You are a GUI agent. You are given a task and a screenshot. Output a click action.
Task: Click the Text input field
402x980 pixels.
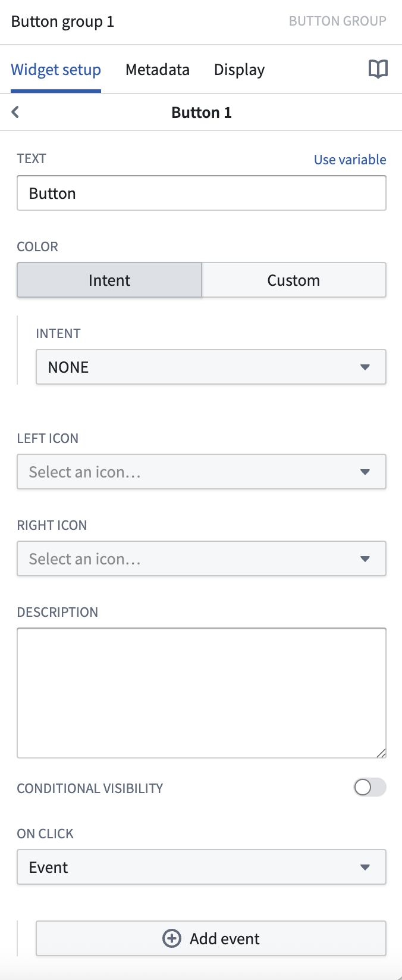tap(202, 193)
